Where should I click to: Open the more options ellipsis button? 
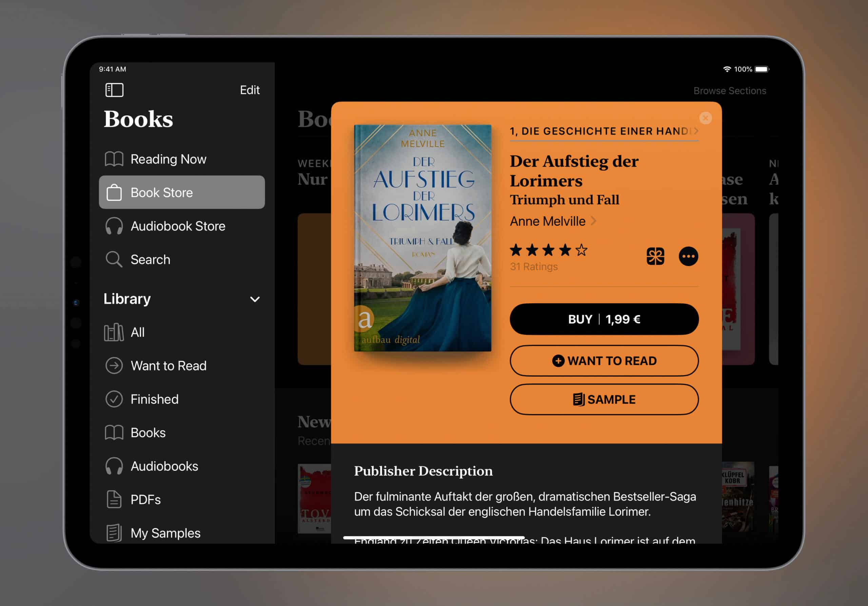[x=688, y=257]
